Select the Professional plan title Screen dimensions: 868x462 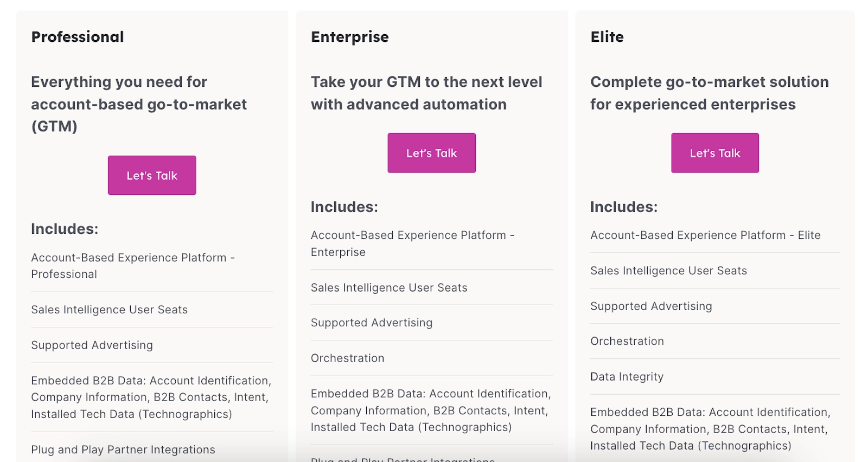(78, 37)
